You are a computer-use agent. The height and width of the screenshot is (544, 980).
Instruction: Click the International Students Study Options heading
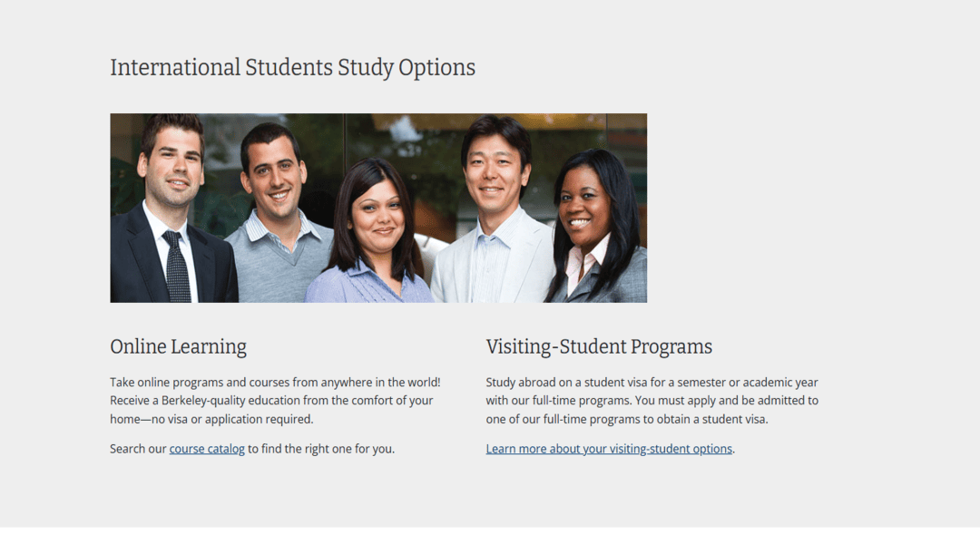pos(292,68)
